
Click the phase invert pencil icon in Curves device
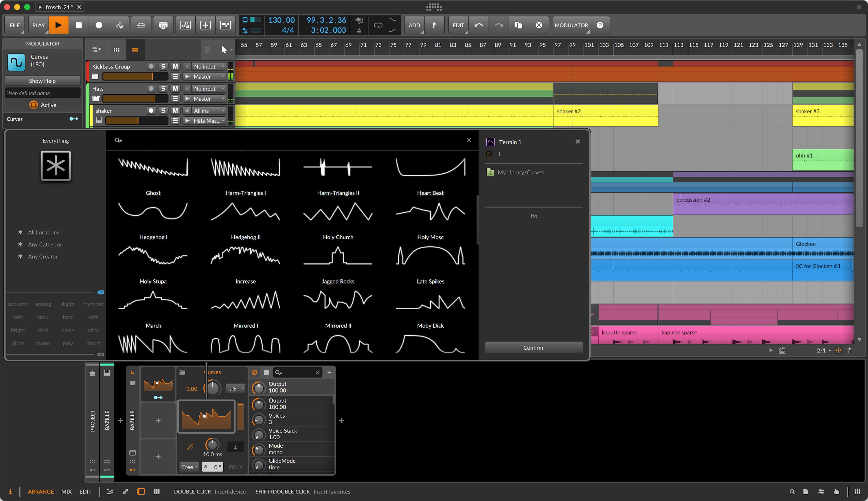[190, 446]
